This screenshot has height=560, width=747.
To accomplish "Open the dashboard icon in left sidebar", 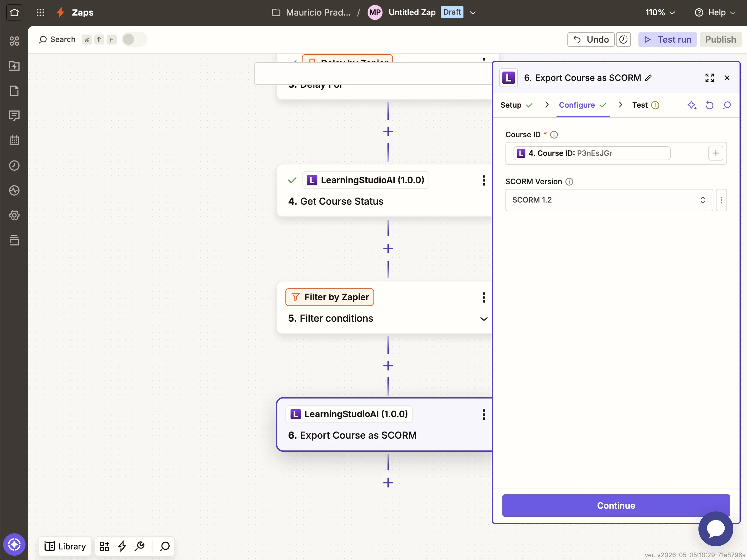I will (14, 41).
